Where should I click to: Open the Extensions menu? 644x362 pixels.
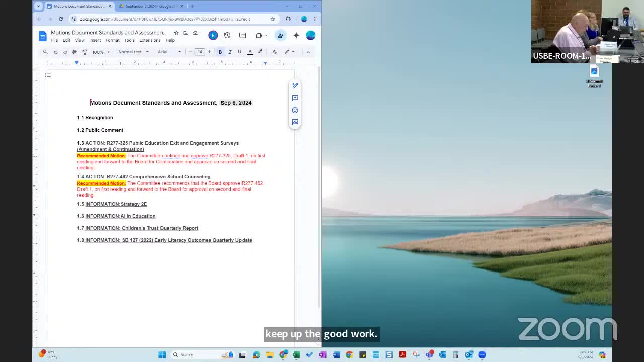pyautogui.click(x=150, y=40)
